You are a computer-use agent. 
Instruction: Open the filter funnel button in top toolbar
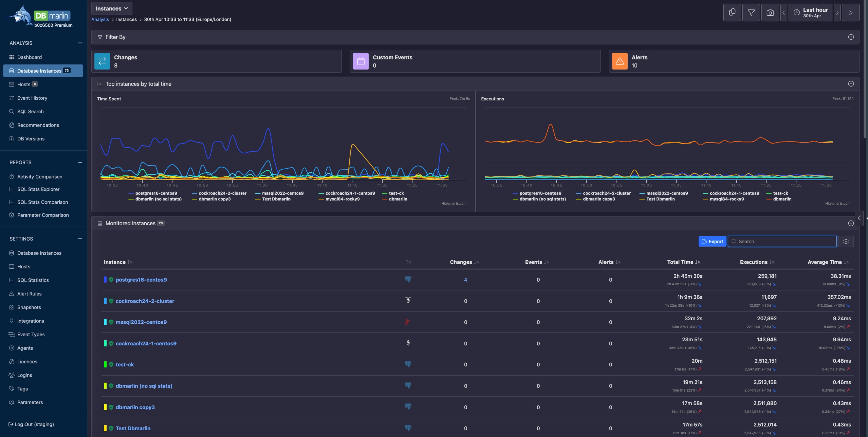(751, 13)
